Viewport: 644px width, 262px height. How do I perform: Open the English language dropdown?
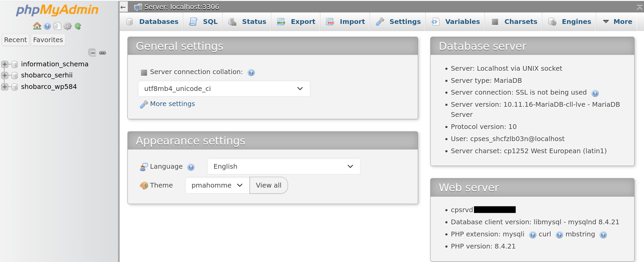tap(284, 166)
